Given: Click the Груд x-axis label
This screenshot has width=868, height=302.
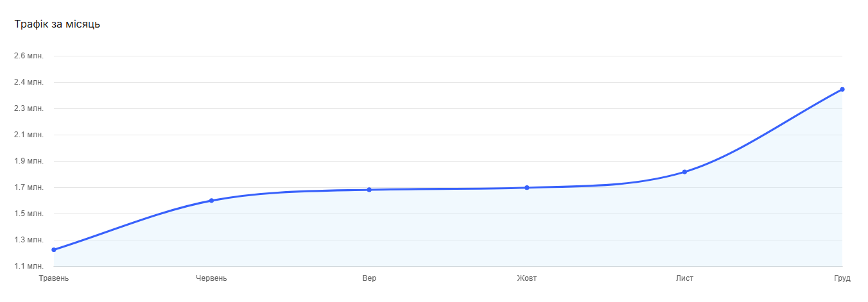Looking at the screenshot, I should pos(842,278).
